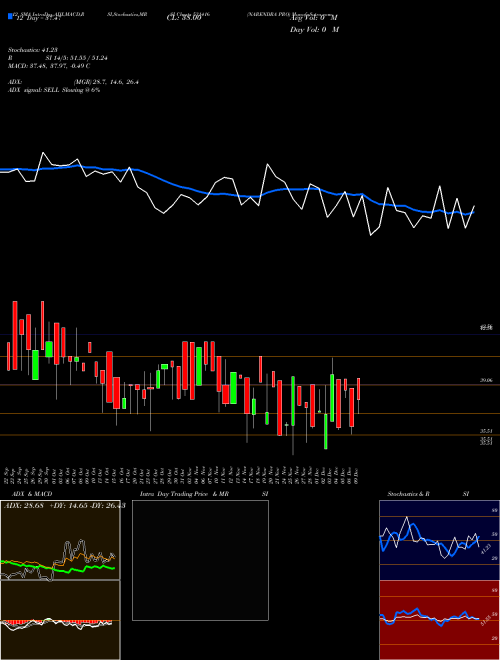This screenshot has width=500, height=660.
Task: Click the 35.51 price level label
Action: pyautogui.click(x=486, y=431)
